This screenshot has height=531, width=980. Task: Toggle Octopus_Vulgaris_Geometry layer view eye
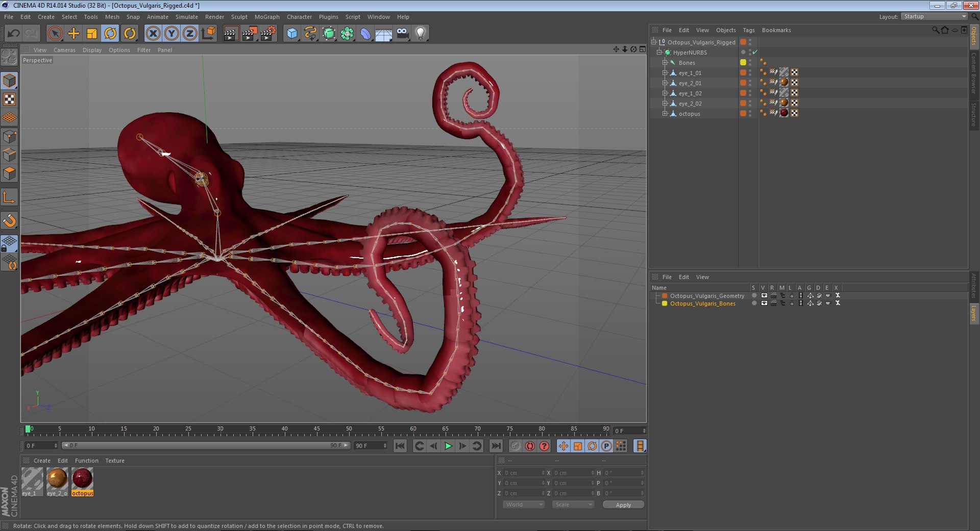764,296
